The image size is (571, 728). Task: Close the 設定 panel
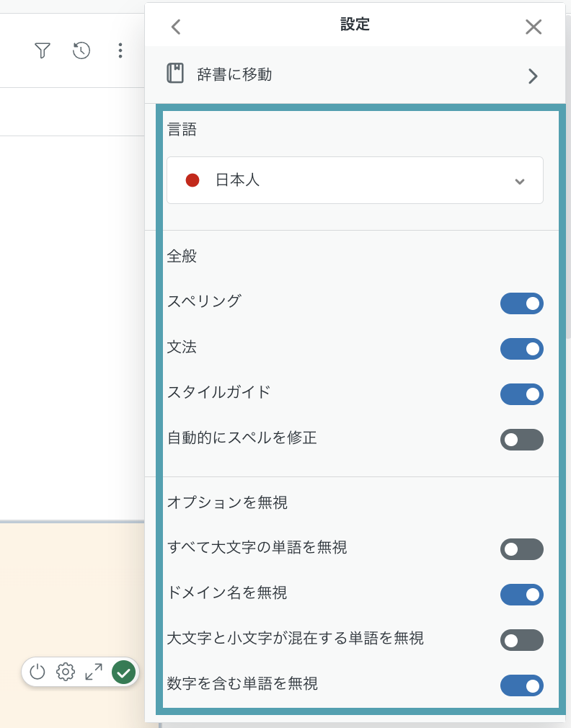(x=534, y=27)
